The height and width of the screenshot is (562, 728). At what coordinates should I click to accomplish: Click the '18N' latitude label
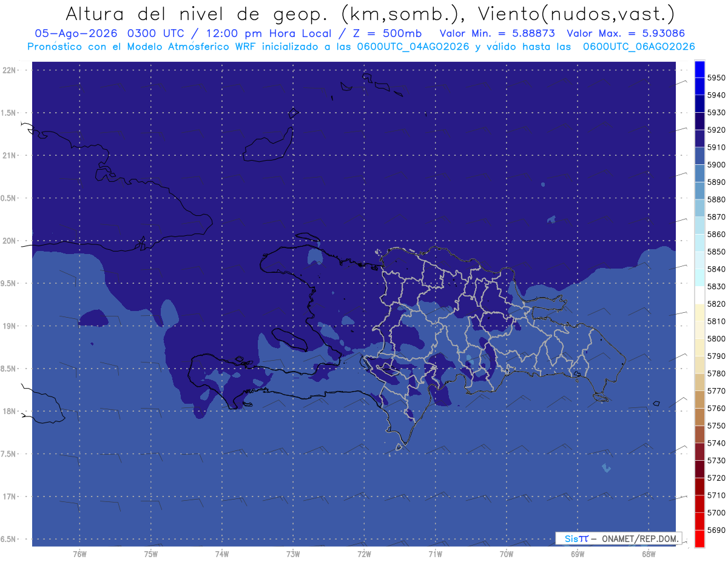pos(10,412)
